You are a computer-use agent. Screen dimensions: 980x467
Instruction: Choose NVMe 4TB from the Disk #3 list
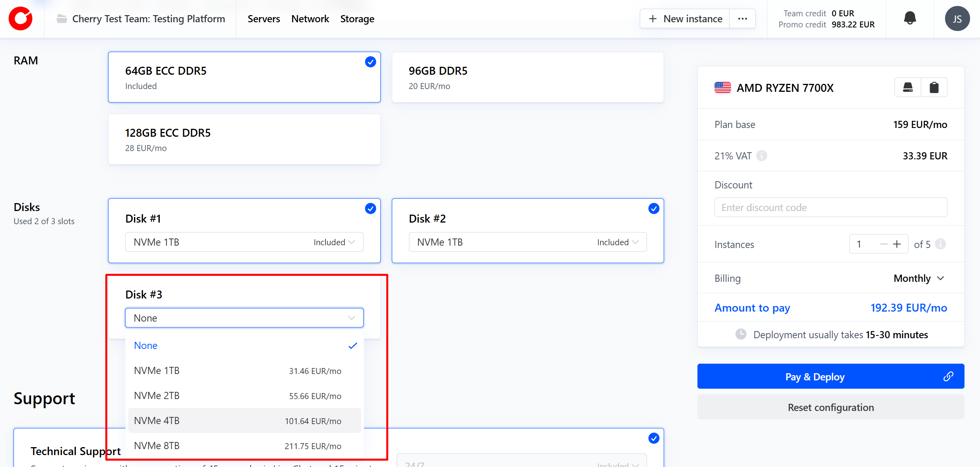(x=244, y=420)
